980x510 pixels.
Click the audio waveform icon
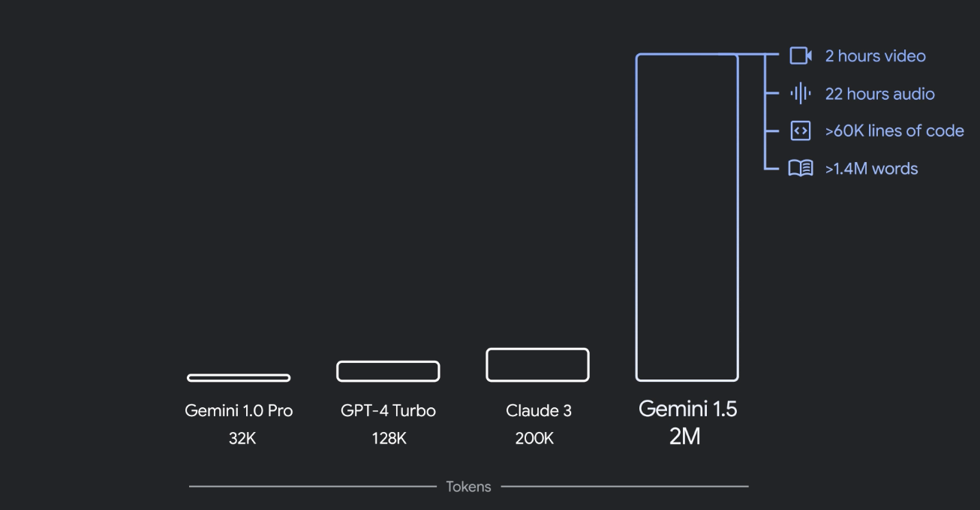(801, 94)
